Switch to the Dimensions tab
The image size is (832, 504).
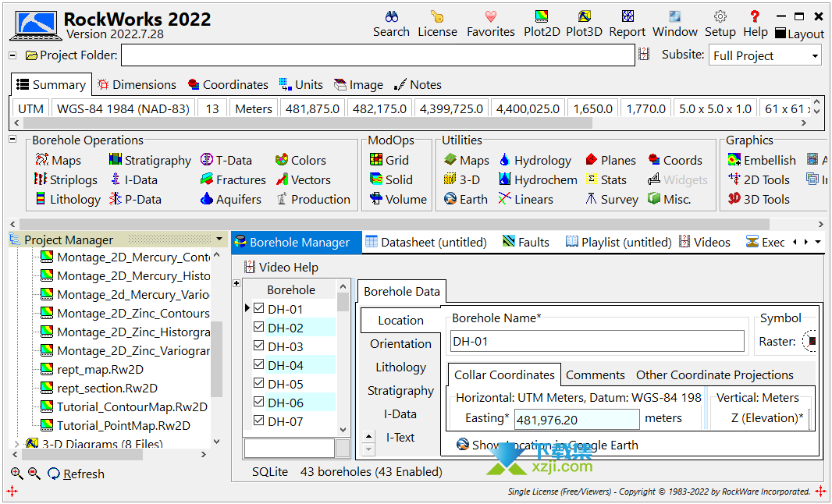[x=137, y=85]
